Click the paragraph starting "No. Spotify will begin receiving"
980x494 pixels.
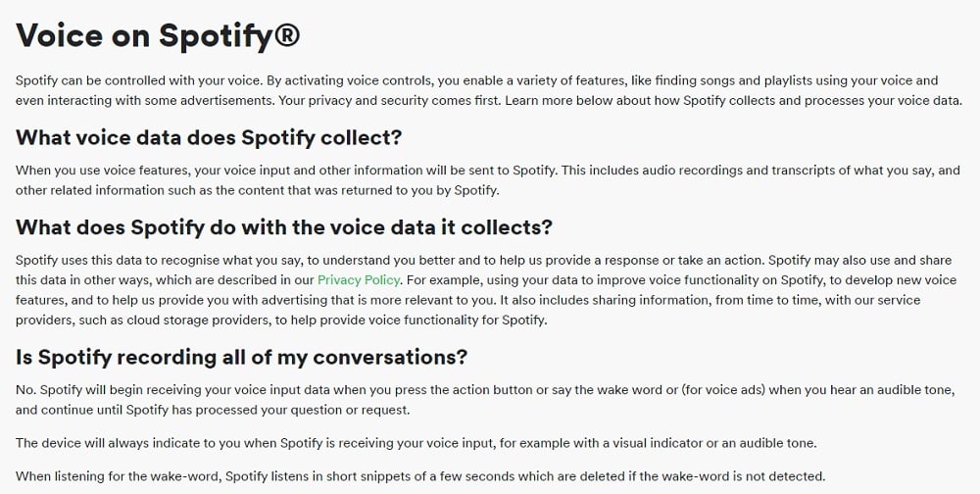(485, 400)
